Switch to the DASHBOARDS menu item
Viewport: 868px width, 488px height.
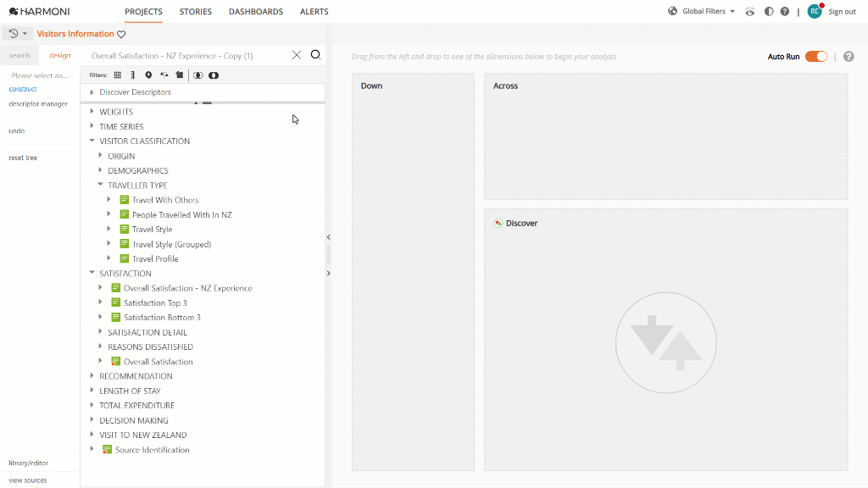(255, 11)
